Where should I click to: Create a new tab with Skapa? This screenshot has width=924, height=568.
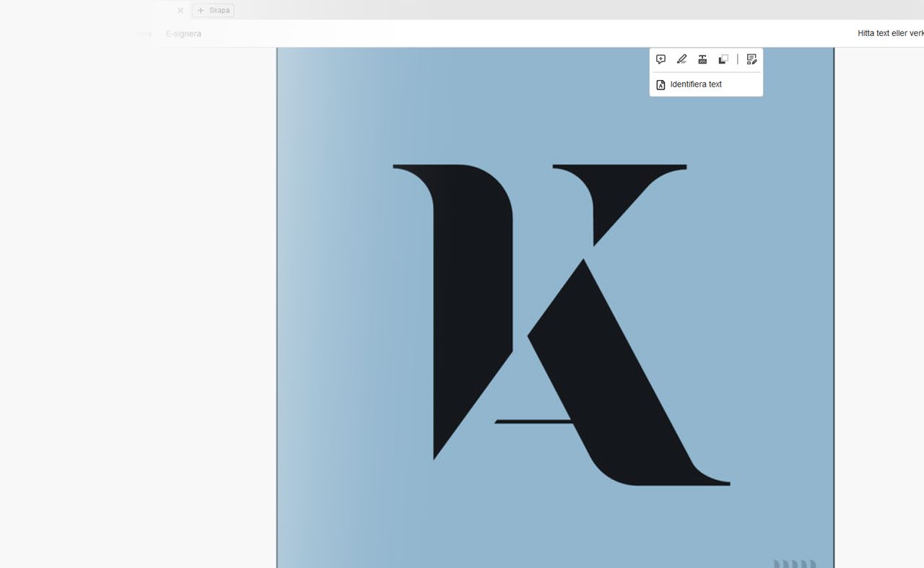213,10
